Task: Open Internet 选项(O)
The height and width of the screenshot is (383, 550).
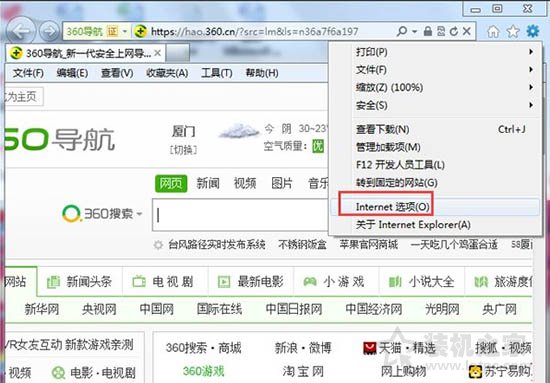Action: click(436, 207)
